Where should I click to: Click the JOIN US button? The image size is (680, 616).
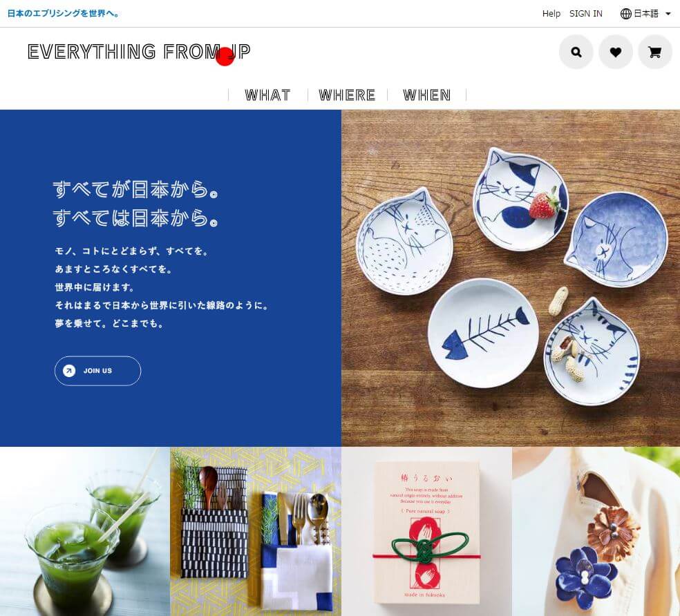[x=97, y=371]
